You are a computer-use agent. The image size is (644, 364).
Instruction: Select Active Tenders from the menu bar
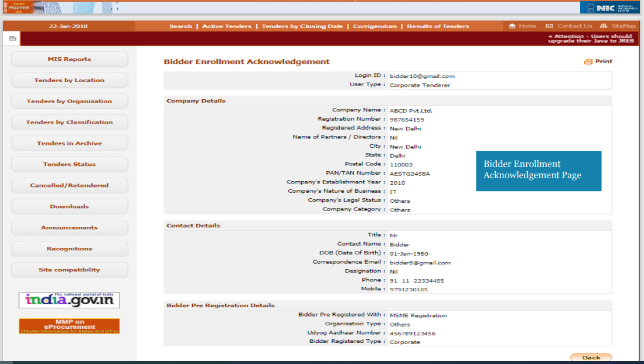point(226,26)
